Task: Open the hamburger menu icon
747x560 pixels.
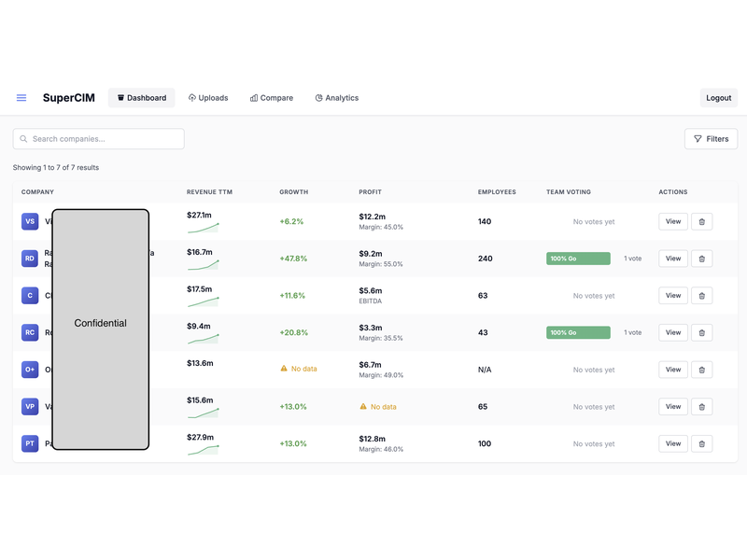Action: tap(21, 98)
